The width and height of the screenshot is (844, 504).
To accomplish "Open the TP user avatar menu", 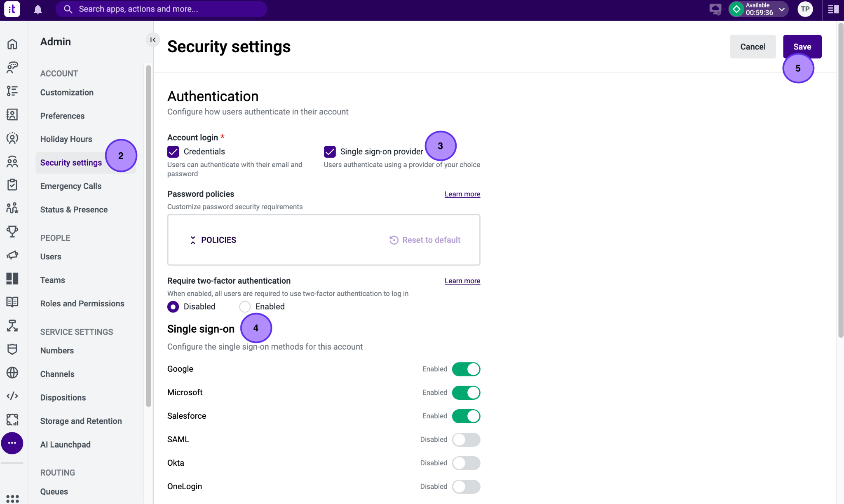I will click(805, 9).
